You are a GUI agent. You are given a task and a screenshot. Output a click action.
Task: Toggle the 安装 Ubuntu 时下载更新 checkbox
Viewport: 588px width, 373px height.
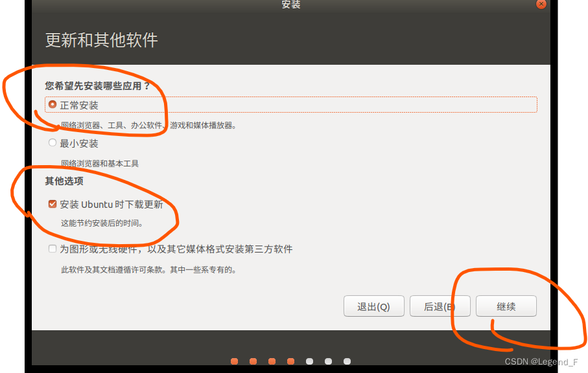(53, 204)
